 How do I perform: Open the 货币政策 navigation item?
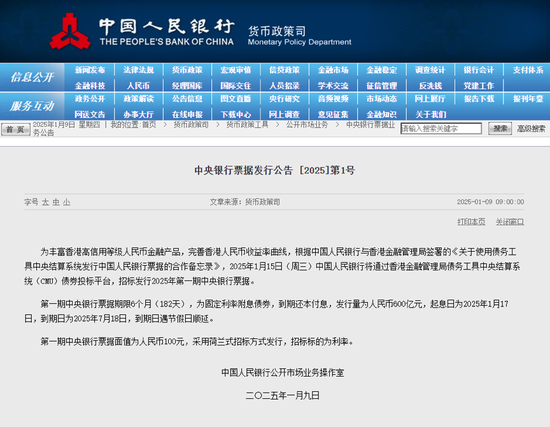187,70
